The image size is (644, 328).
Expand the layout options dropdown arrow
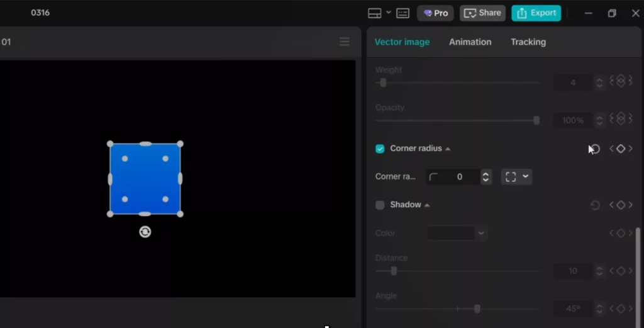(x=388, y=13)
